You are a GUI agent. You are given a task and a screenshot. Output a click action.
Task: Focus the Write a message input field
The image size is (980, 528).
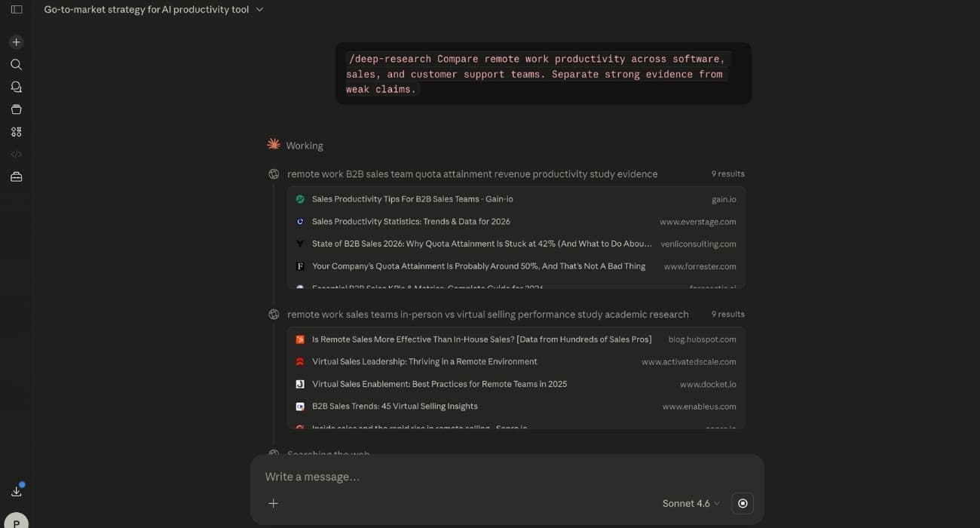(x=507, y=477)
